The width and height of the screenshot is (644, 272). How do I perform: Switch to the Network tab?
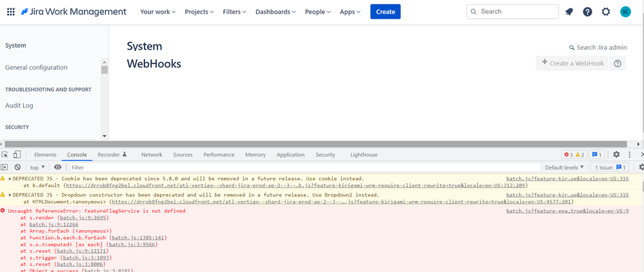pyautogui.click(x=152, y=155)
